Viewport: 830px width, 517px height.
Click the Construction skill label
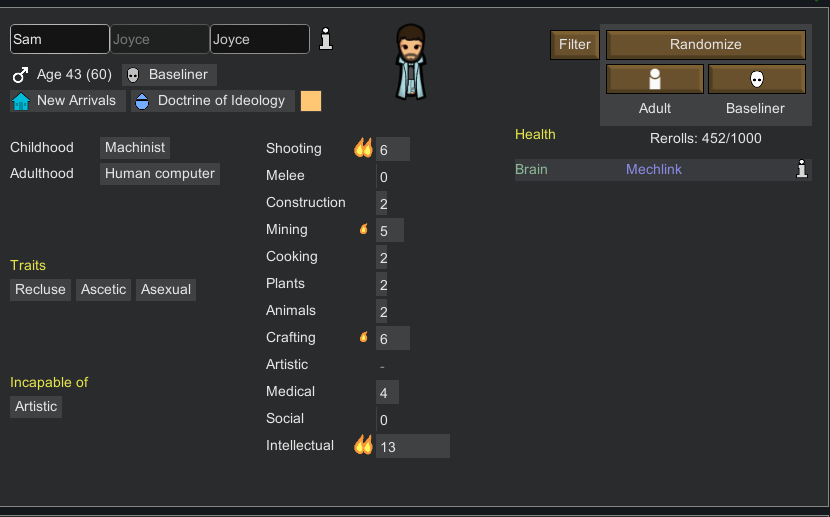click(x=305, y=202)
